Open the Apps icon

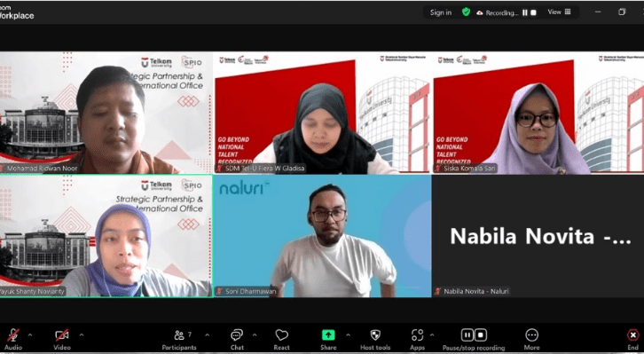click(417, 335)
